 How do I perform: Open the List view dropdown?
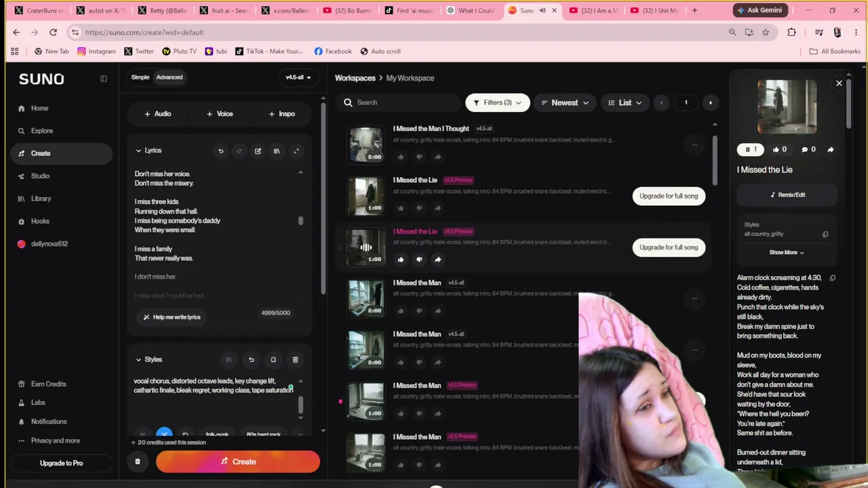(625, 103)
